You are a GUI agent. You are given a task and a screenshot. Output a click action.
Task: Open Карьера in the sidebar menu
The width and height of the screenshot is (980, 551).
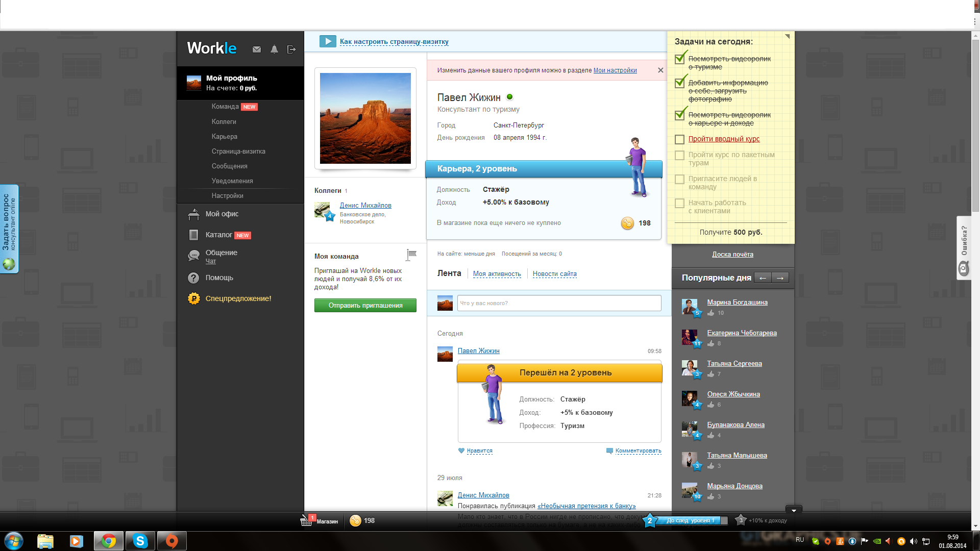225,137
